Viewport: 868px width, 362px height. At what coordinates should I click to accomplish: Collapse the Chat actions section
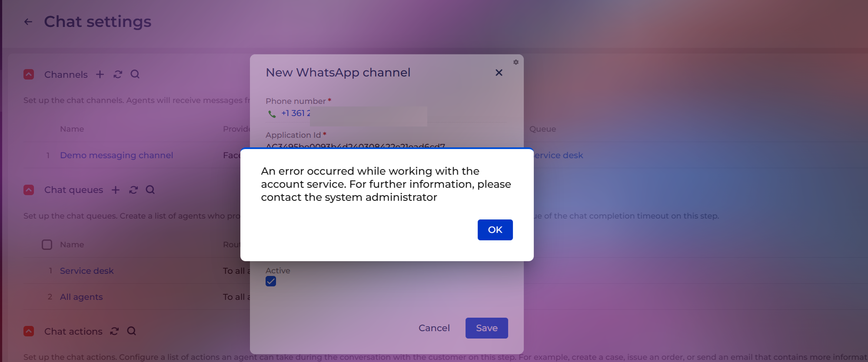tap(29, 331)
